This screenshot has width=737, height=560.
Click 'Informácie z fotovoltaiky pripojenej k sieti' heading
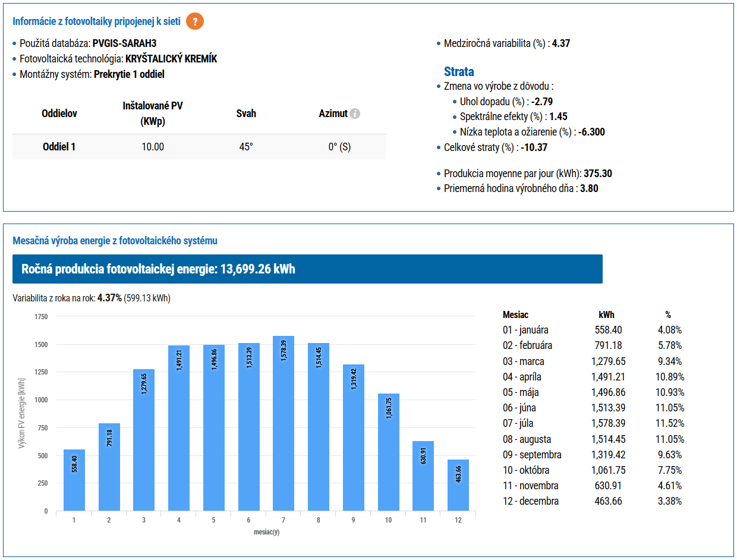point(96,21)
